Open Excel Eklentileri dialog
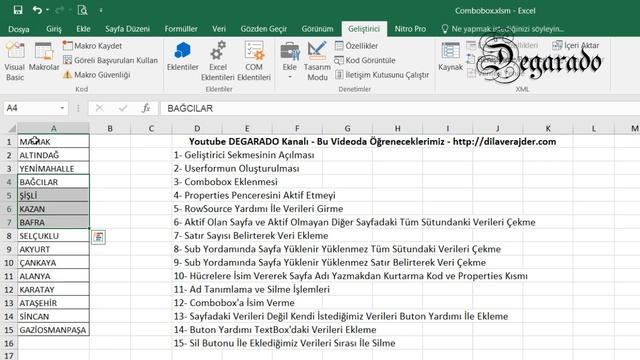Image resolution: width=640 pixels, height=360 pixels. click(218, 61)
